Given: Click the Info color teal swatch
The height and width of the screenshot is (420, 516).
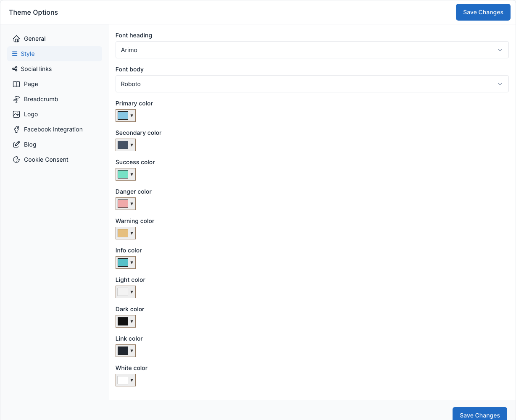Looking at the screenshot, I should click(x=123, y=262).
